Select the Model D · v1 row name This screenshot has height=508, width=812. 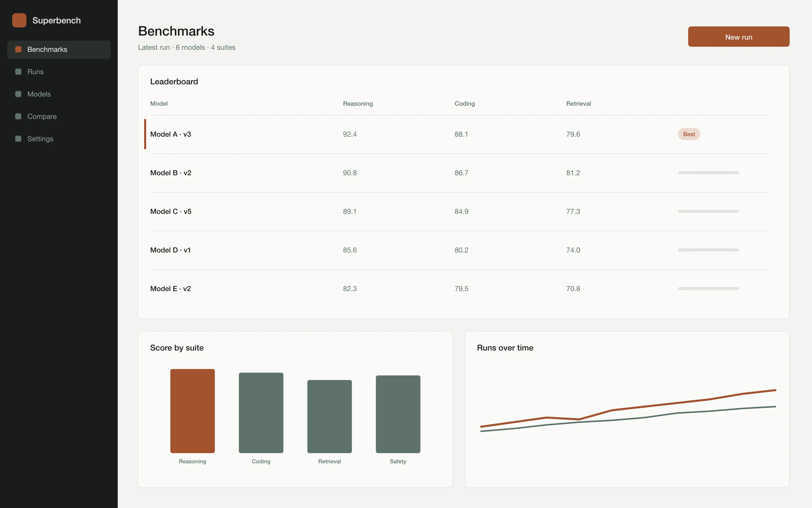[x=170, y=250]
